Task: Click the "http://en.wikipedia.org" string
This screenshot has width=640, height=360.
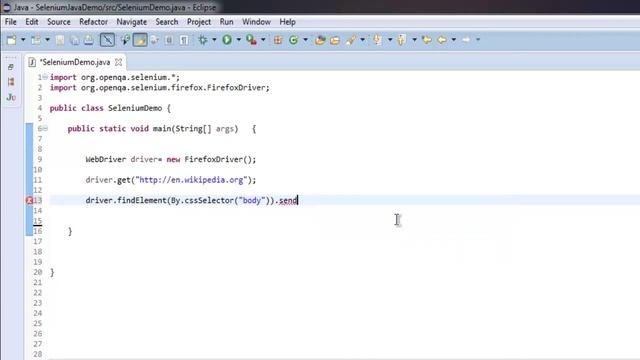Action: (x=191, y=180)
